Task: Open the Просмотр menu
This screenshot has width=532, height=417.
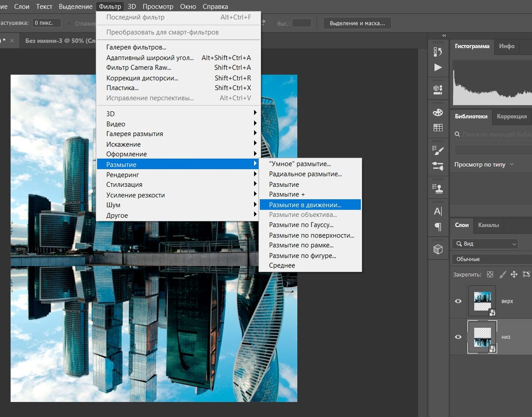Action: point(158,6)
